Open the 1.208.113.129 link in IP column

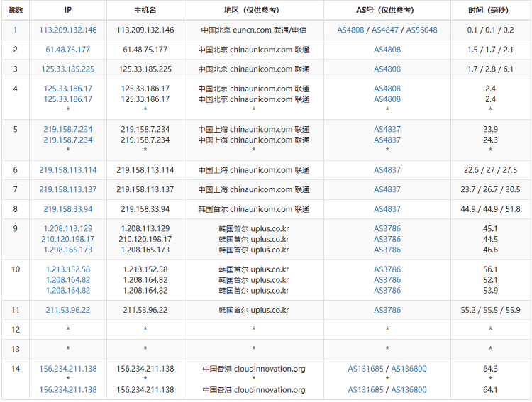(68, 228)
